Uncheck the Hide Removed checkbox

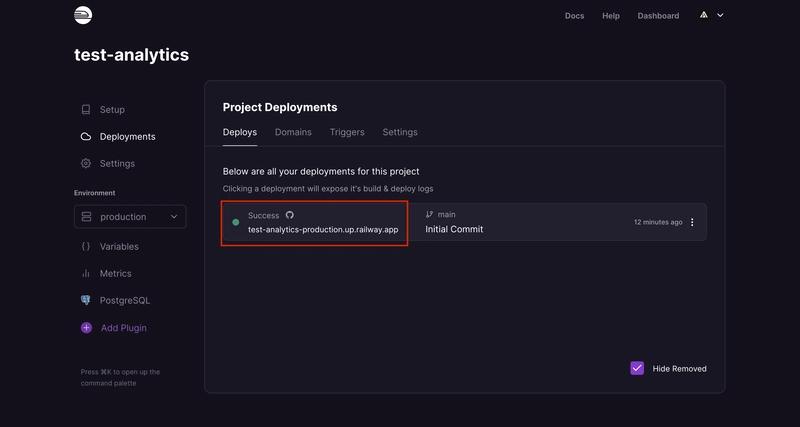[x=637, y=368]
